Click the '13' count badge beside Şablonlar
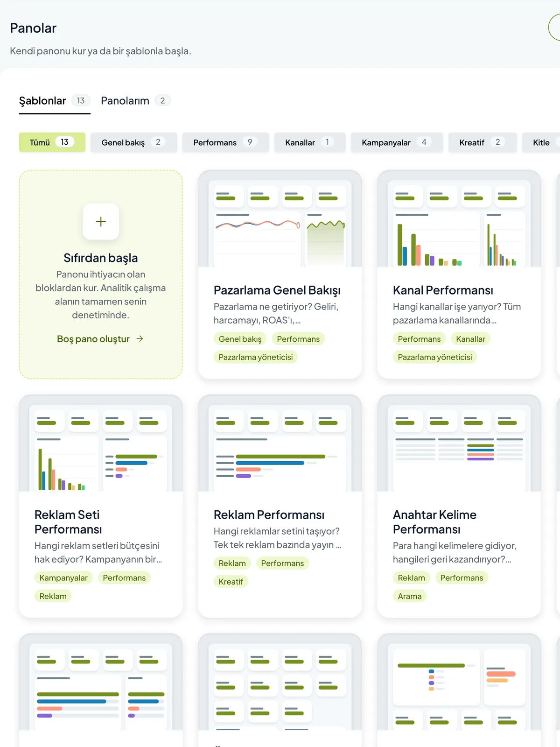 coord(81,101)
